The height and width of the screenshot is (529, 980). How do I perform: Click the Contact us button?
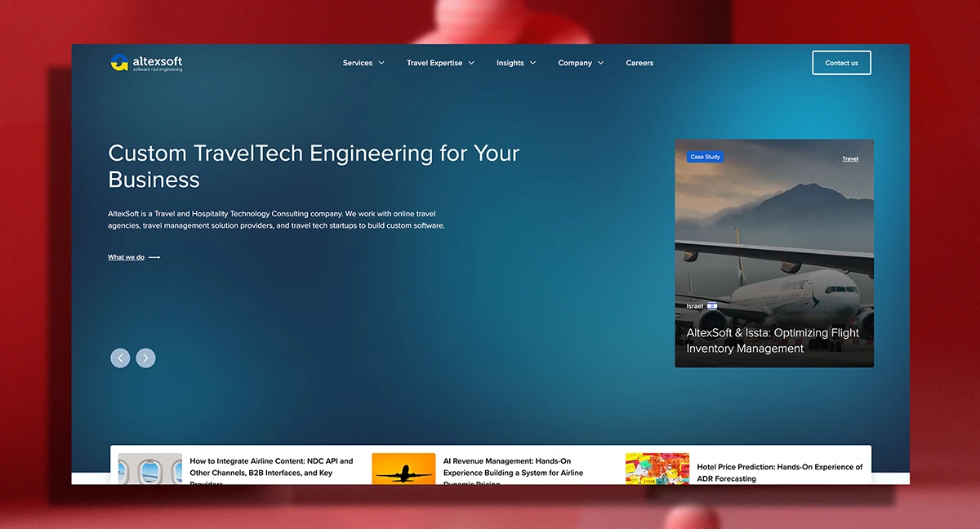point(841,63)
